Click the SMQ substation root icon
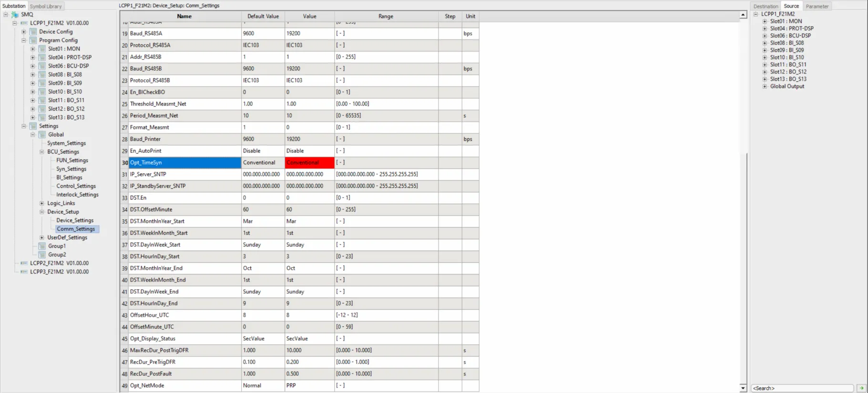The width and height of the screenshot is (868, 393). (x=15, y=14)
